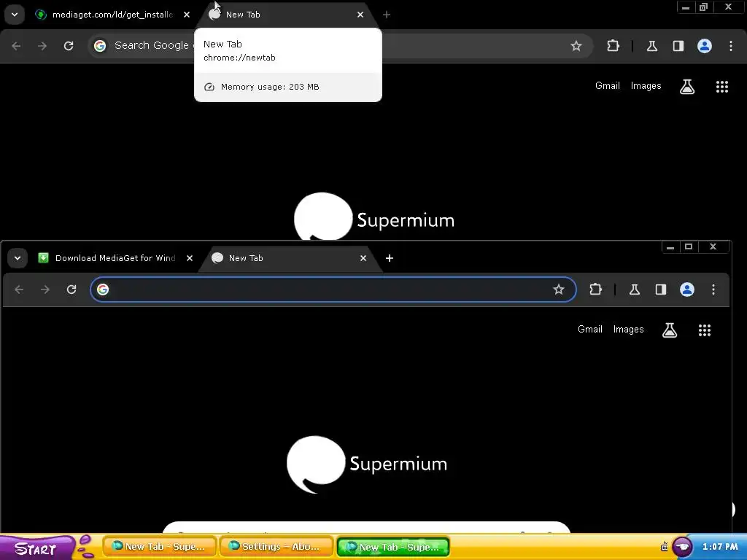Screen dimensions: 747x560
Task: Select New Tab in back window tab strip
Action: click(x=287, y=15)
